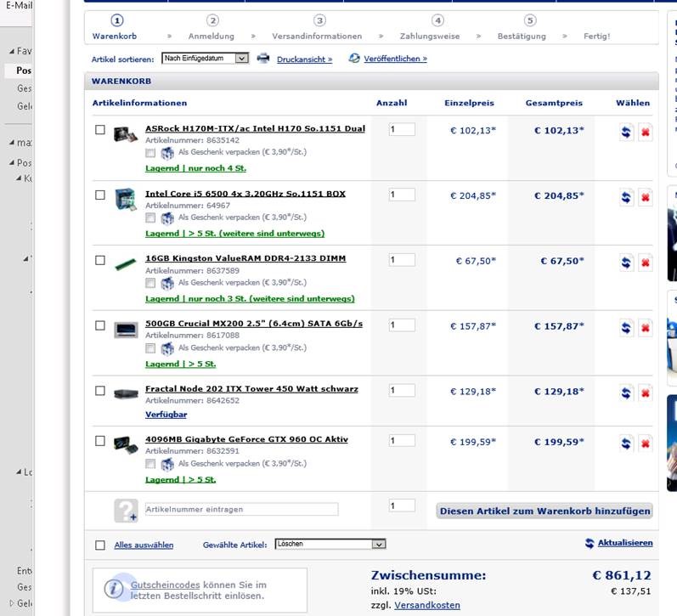Refresh the Gigabyte GTX 960 row with its blue arrows icon

click(626, 444)
